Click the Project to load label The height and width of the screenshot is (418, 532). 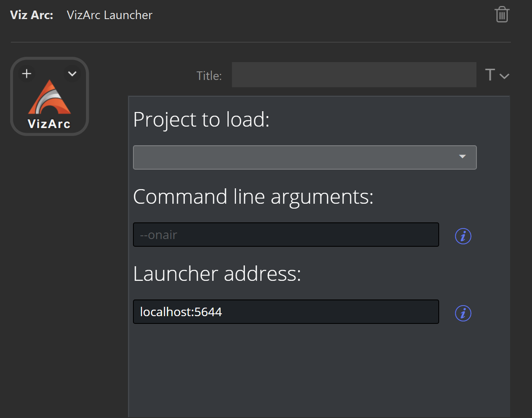coord(201,120)
